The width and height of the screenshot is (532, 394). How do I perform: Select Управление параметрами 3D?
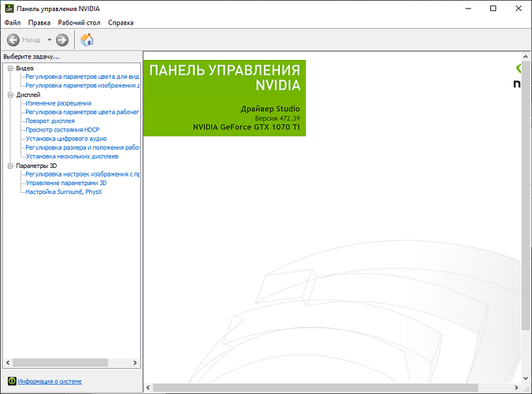(x=66, y=183)
